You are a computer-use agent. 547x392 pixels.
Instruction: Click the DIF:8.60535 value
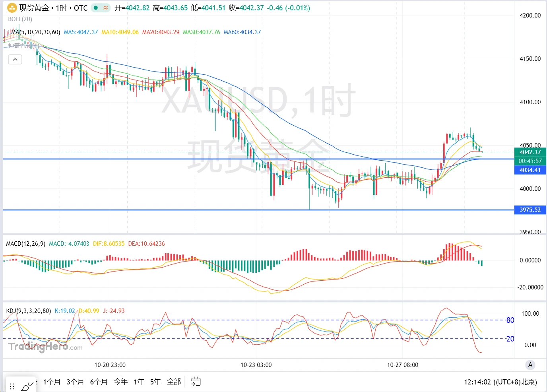pos(109,244)
